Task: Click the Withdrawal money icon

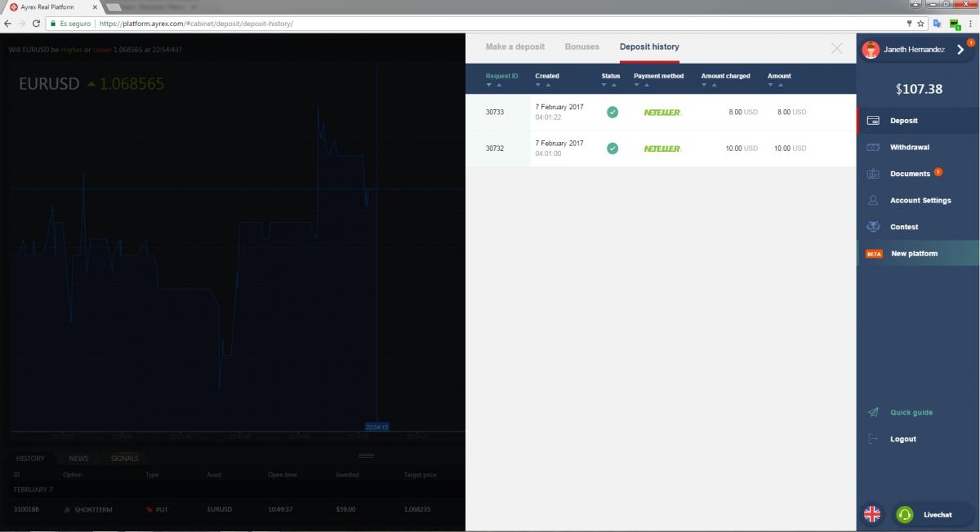Action: pyautogui.click(x=873, y=148)
